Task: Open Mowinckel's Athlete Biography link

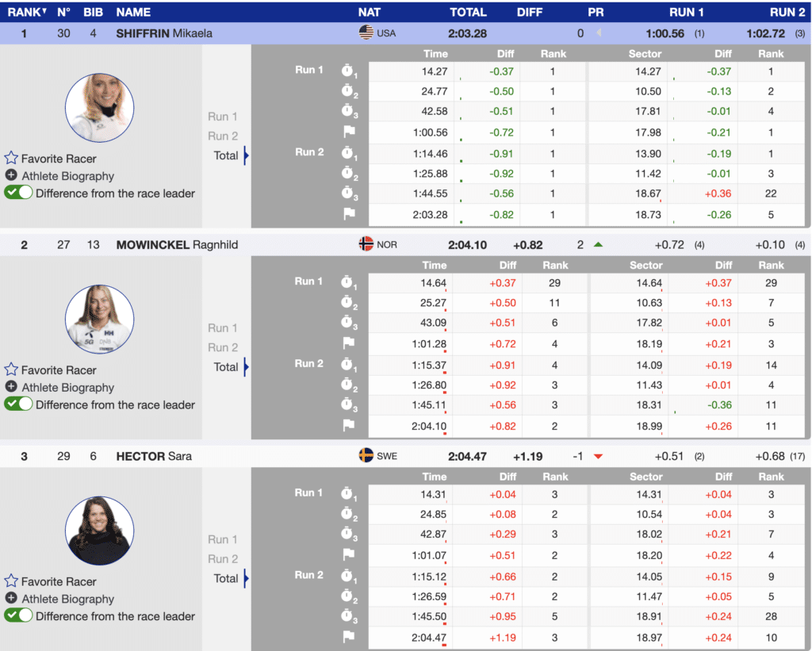Action: 67,388
